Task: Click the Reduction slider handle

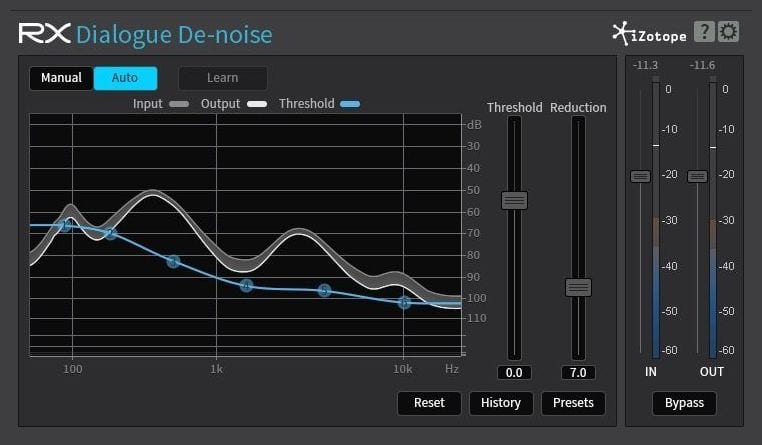Action: (x=578, y=287)
